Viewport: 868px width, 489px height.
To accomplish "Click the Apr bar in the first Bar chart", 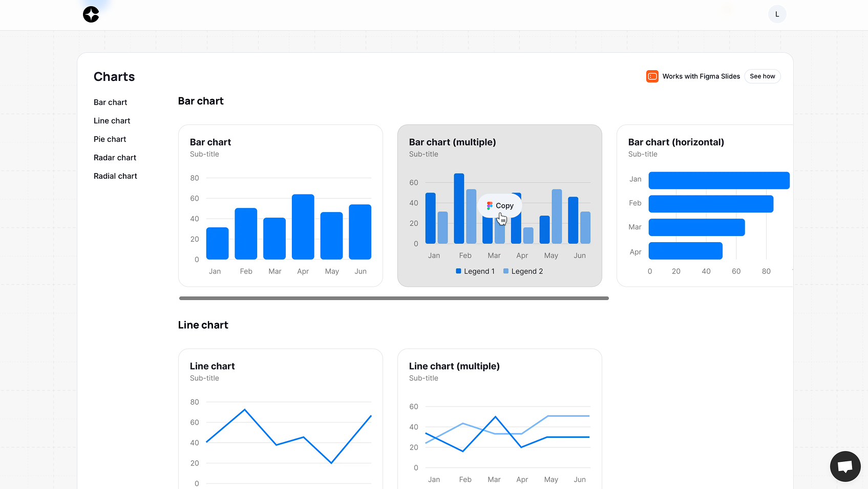I will 303,227.
